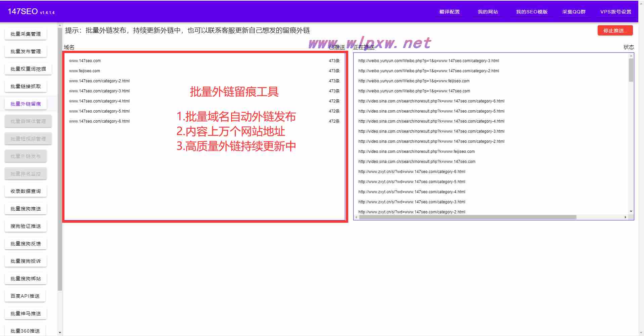Select domain row www.147seo.com/category-4.html
The image size is (644, 336).
point(204,101)
